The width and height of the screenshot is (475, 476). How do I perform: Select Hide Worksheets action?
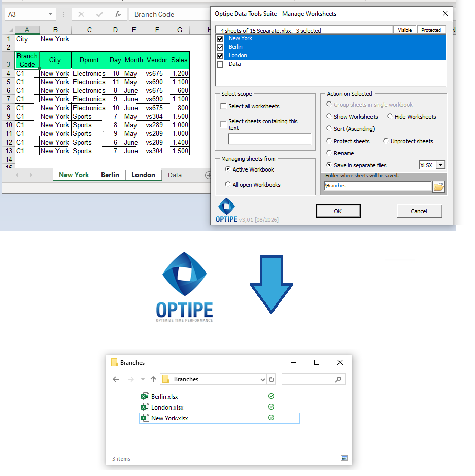pos(390,116)
